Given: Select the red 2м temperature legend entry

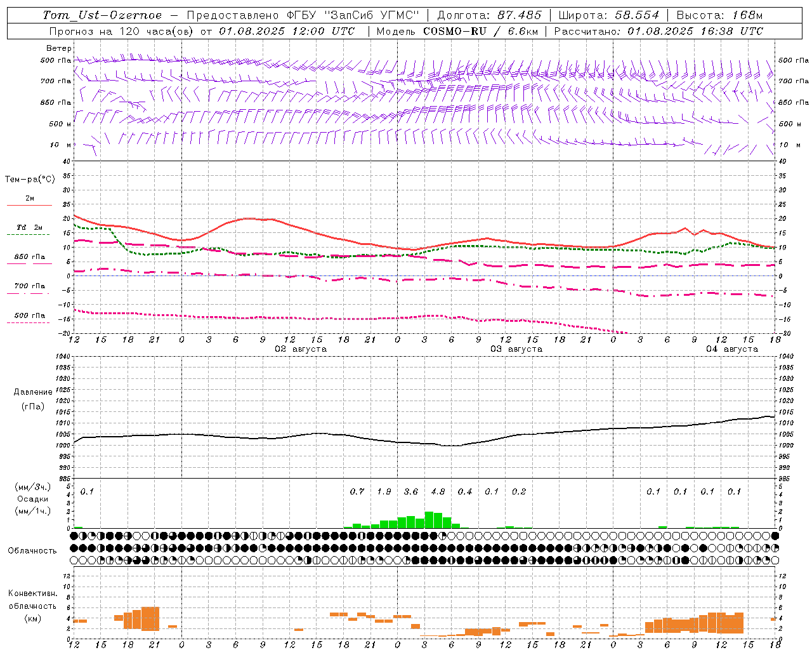Looking at the screenshot, I should [x=30, y=200].
